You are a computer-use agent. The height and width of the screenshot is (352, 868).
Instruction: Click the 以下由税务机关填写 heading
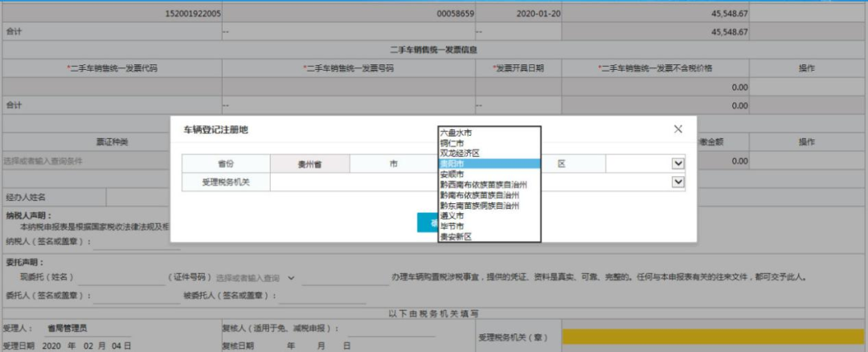[x=433, y=313]
